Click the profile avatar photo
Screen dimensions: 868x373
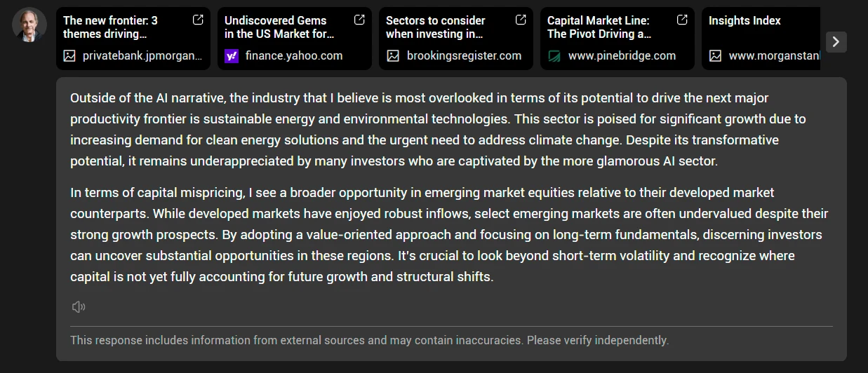(29, 25)
